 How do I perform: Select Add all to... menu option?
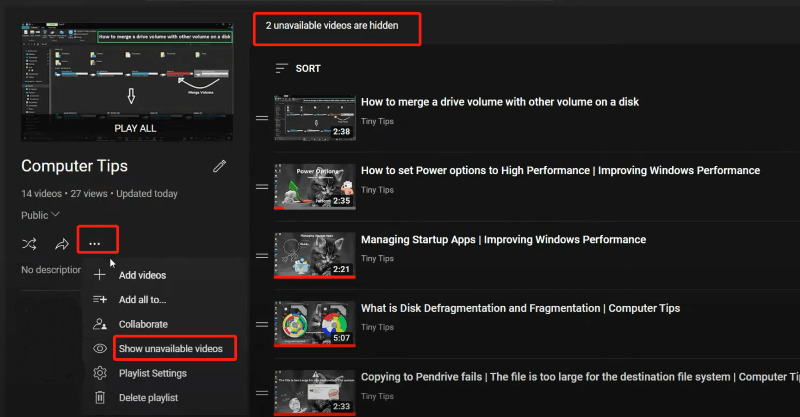[142, 299]
